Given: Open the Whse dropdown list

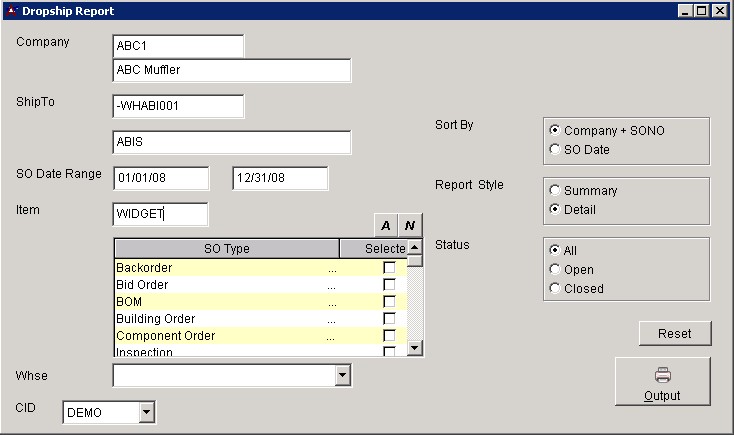Looking at the screenshot, I should pos(342,375).
